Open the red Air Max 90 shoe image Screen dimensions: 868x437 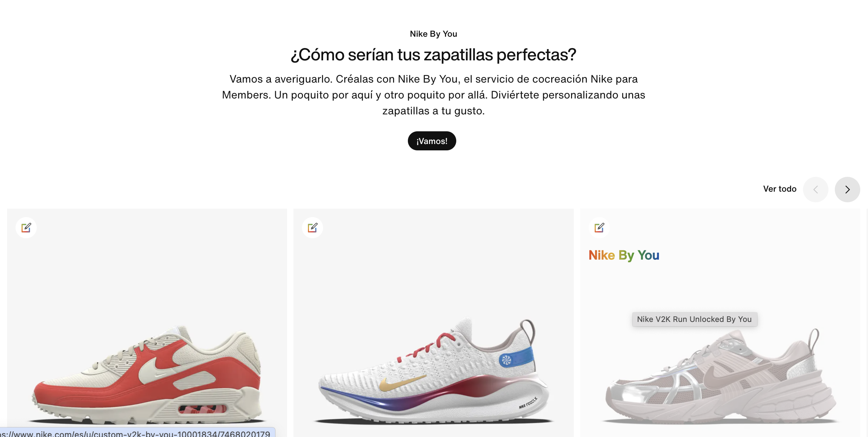[x=147, y=374]
